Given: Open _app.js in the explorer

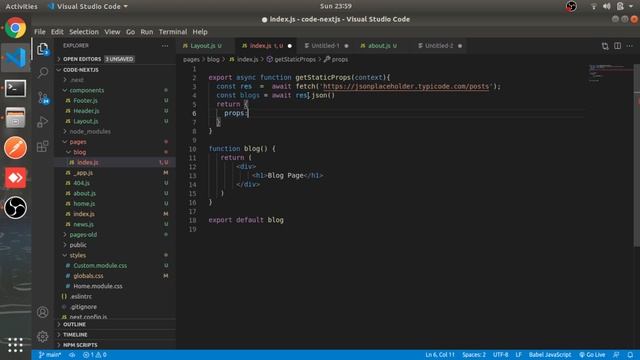Looking at the screenshot, I should pyautogui.click(x=115, y=173).
